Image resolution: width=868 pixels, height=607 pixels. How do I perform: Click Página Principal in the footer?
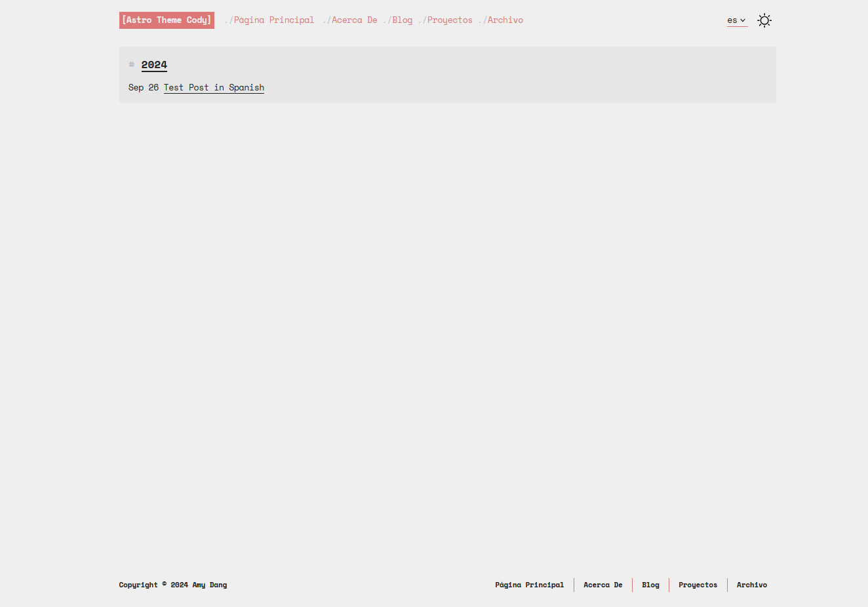click(529, 585)
